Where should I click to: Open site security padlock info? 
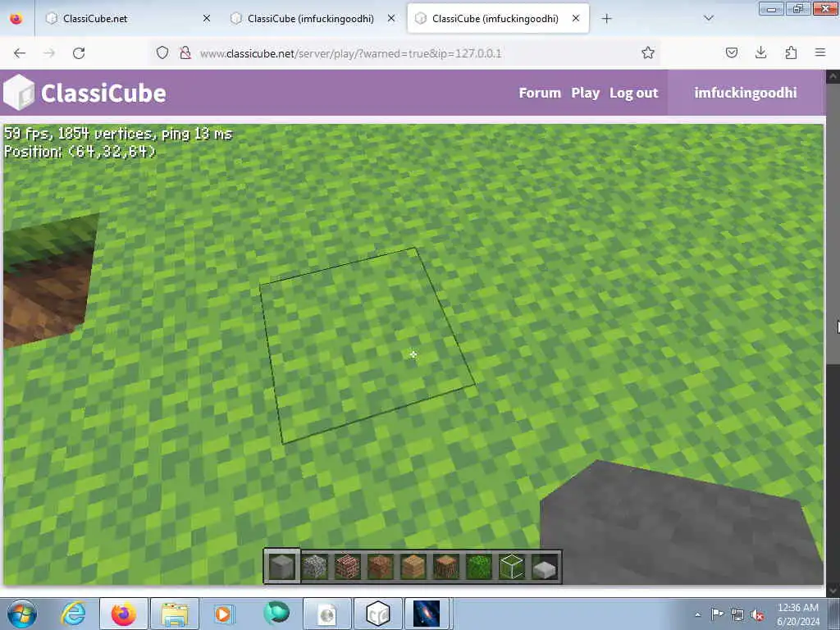point(185,52)
